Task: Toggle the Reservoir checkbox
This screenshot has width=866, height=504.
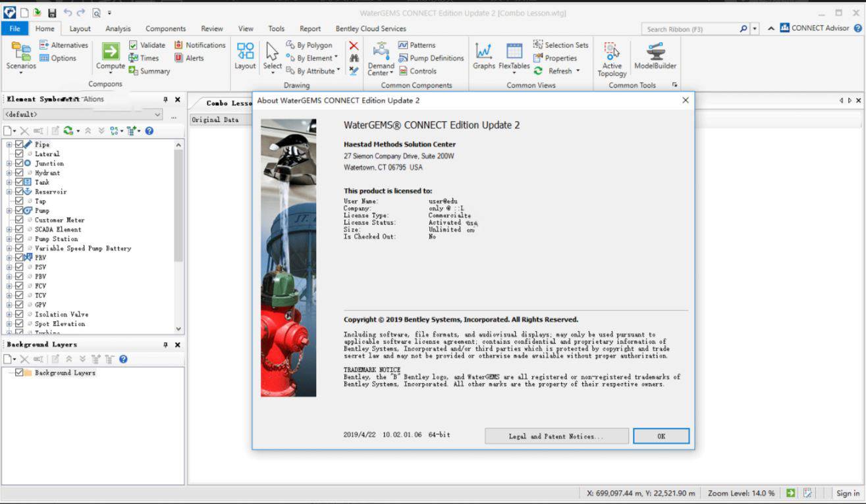Action: 19,191
